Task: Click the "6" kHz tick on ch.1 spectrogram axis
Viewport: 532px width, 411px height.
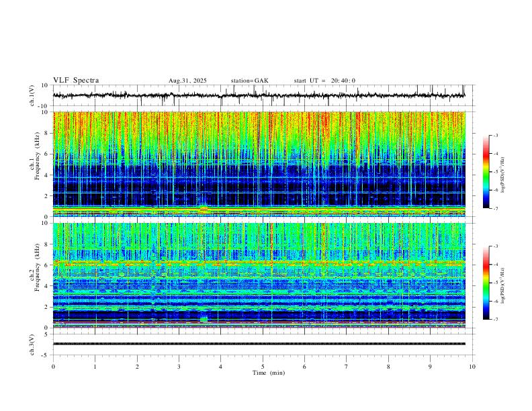Action: (47, 154)
